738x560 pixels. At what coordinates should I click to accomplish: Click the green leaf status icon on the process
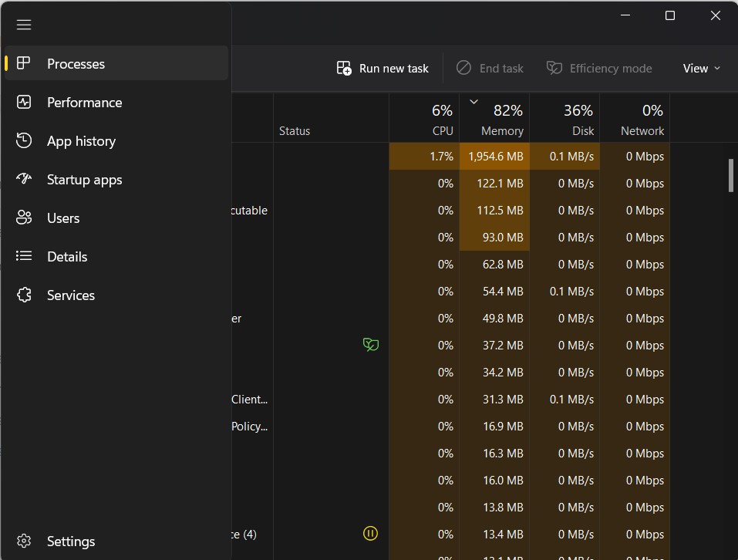point(371,345)
